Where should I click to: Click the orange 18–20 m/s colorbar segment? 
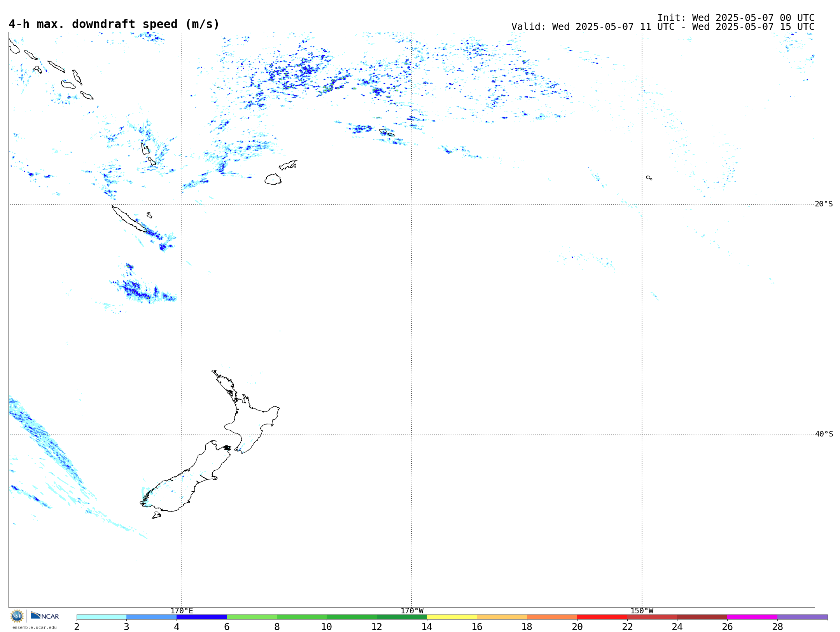click(552, 617)
